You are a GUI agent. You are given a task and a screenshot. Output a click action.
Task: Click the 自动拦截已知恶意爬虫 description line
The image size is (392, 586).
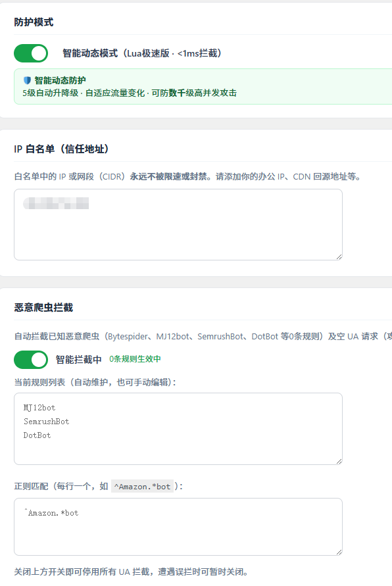click(x=203, y=336)
